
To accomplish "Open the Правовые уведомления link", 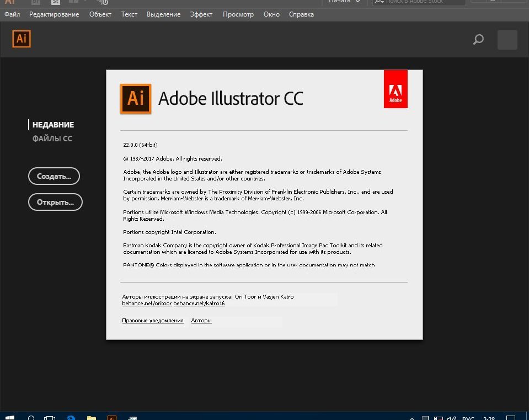I will 153,321.
